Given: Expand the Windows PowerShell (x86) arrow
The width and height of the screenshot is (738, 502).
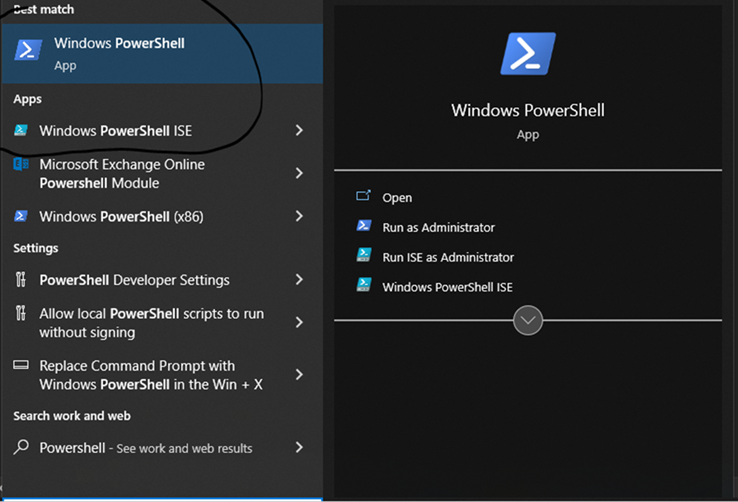Looking at the screenshot, I should [299, 217].
